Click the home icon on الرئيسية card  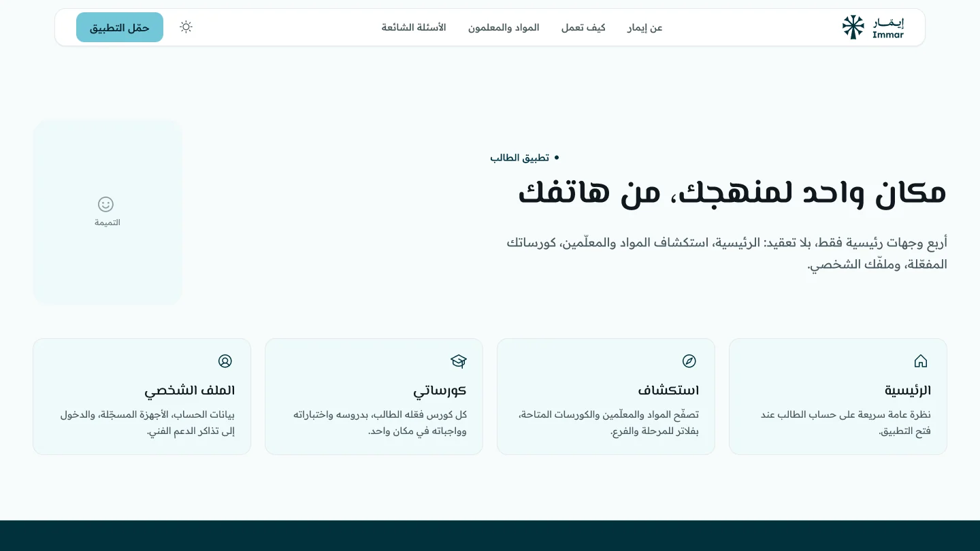click(921, 361)
